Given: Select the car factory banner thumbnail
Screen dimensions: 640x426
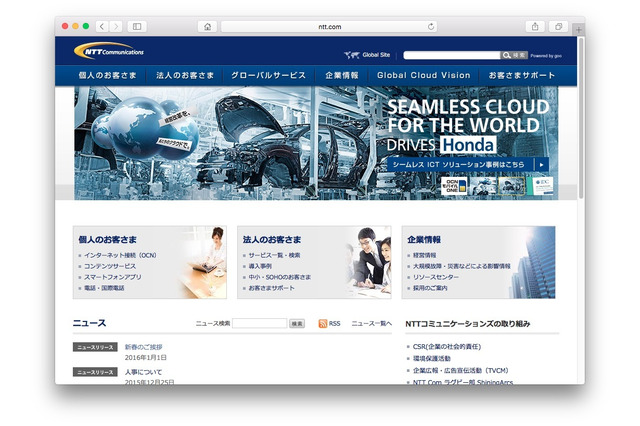Looking at the screenshot, I should (x=511, y=186).
